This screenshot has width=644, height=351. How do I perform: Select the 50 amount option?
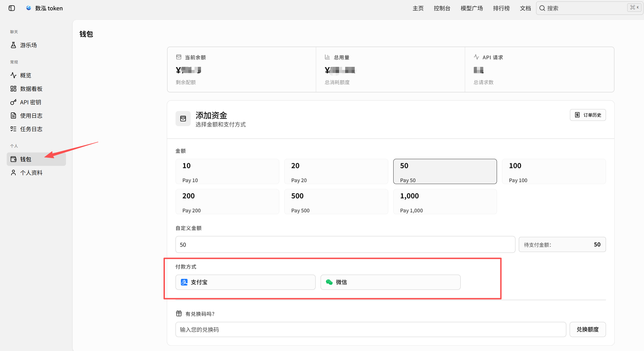(x=445, y=171)
